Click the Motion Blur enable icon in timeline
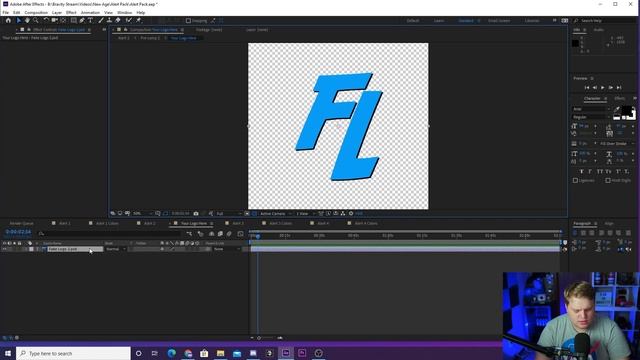This screenshot has height=360, width=640. 229,234
